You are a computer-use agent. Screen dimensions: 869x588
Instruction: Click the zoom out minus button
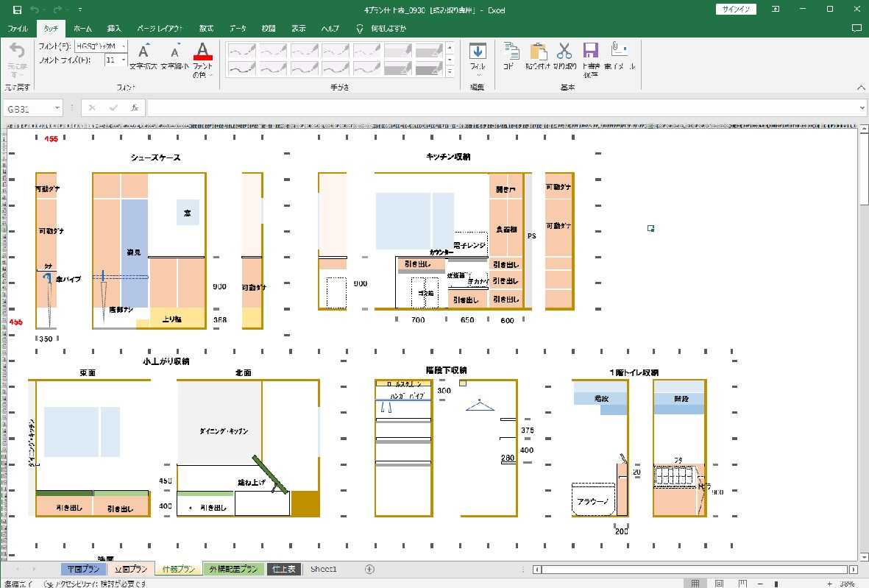pos(760,584)
